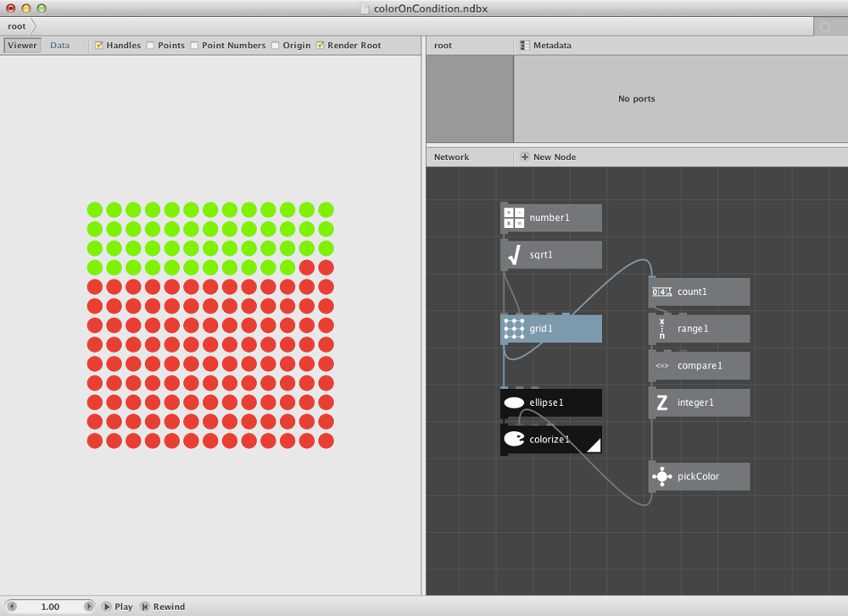Select the ellipse1 node label
The image size is (848, 616).
click(546, 402)
